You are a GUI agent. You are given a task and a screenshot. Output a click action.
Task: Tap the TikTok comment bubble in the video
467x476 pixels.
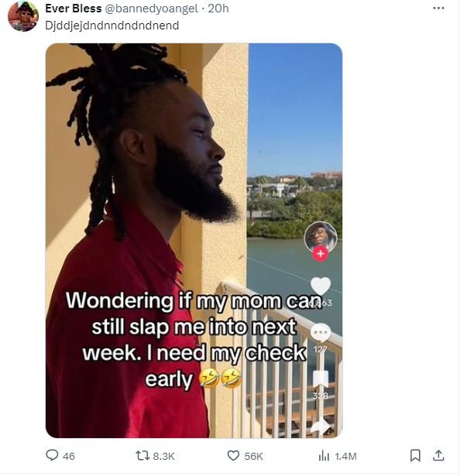[x=321, y=332]
